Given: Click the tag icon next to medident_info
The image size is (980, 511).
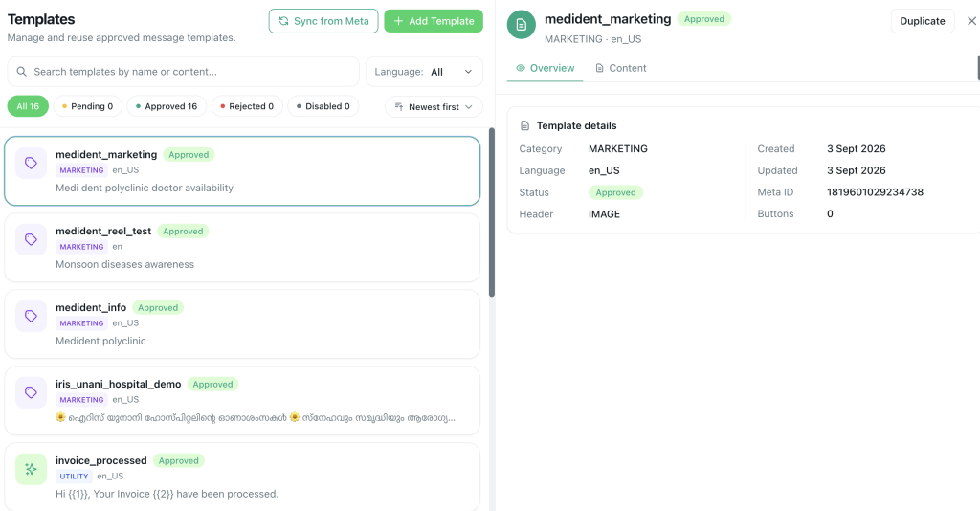Looking at the screenshot, I should 31,316.
